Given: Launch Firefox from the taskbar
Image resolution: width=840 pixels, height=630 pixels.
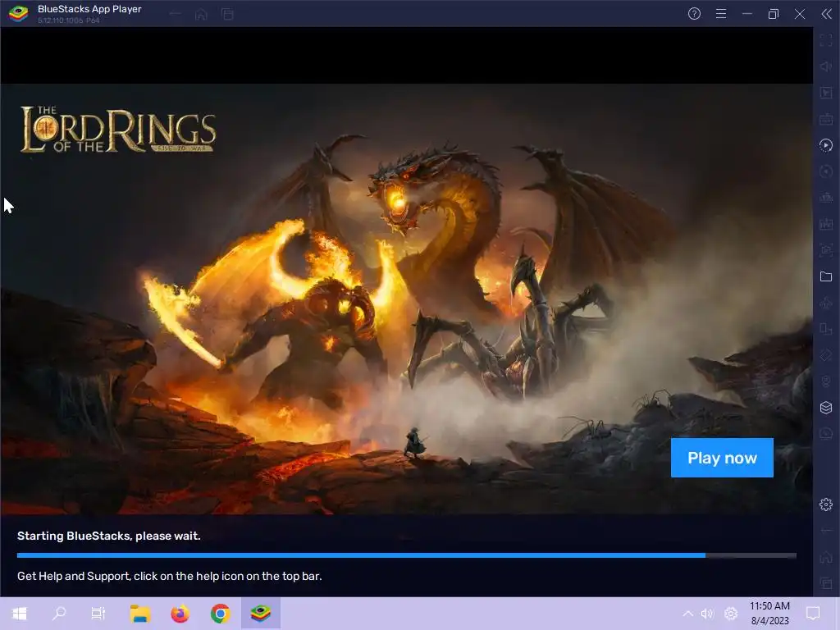Looking at the screenshot, I should pos(180,614).
